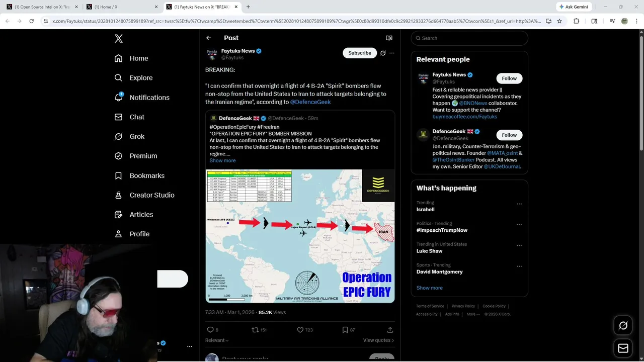Click Show more under What's happening
Image resolution: width=644 pixels, height=362 pixels.
(429, 288)
